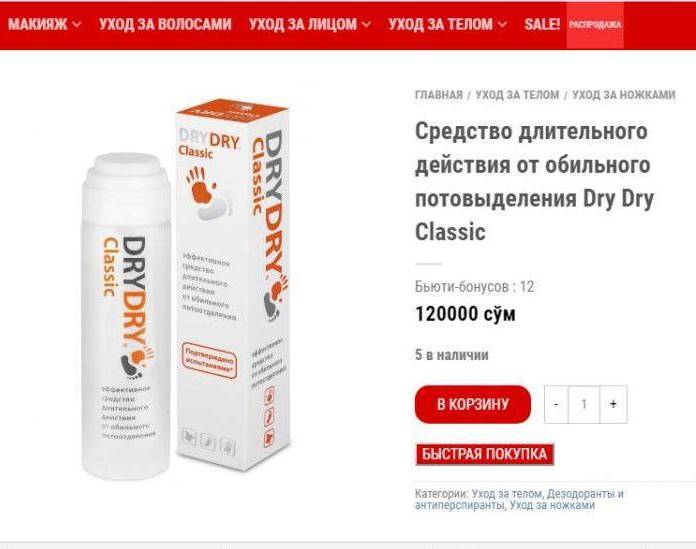Decrease quantity with minus button

click(x=556, y=404)
